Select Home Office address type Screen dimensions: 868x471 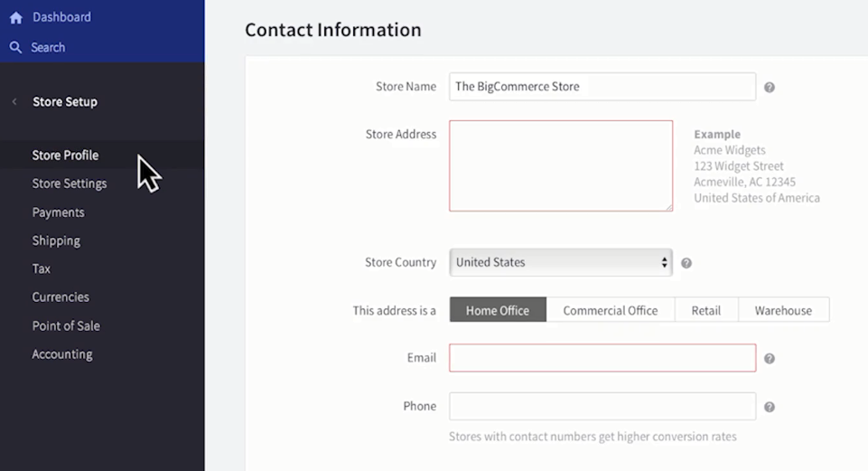(498, 310)
